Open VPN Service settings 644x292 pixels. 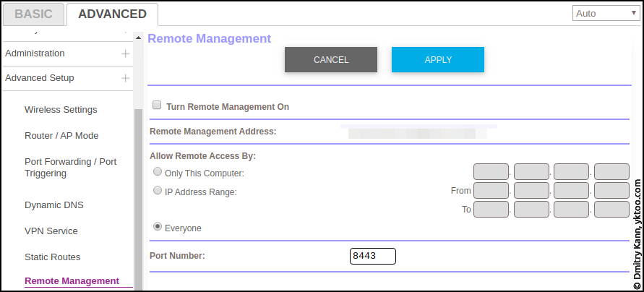51,231
